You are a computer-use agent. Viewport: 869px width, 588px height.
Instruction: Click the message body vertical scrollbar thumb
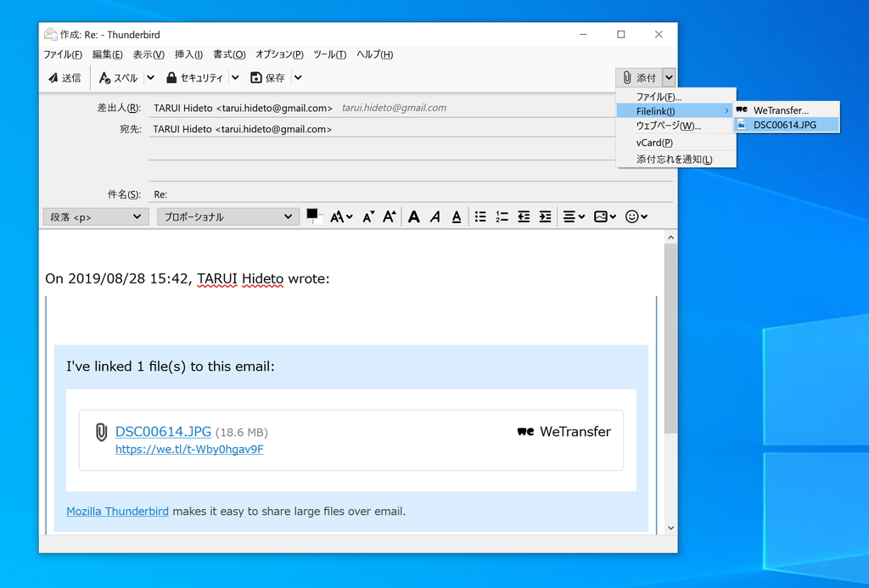(x=670, y=338)
